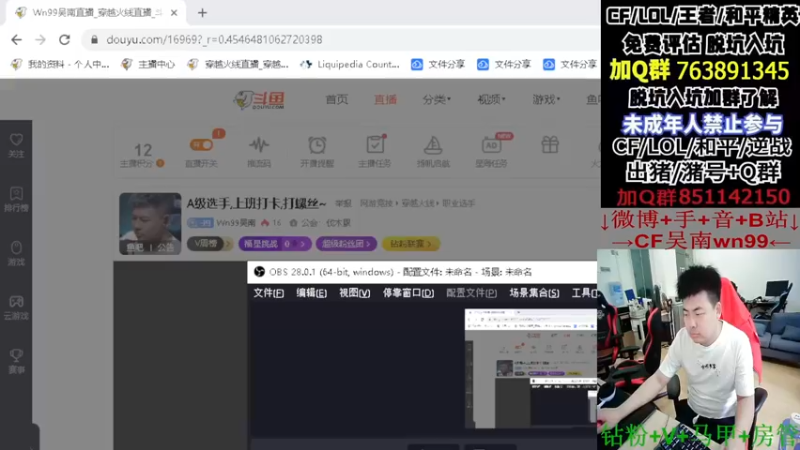The width and height of the screenshot is (800, 450).
Task: Click the sailboat icon in streamer toolbar
Action: 433,145
